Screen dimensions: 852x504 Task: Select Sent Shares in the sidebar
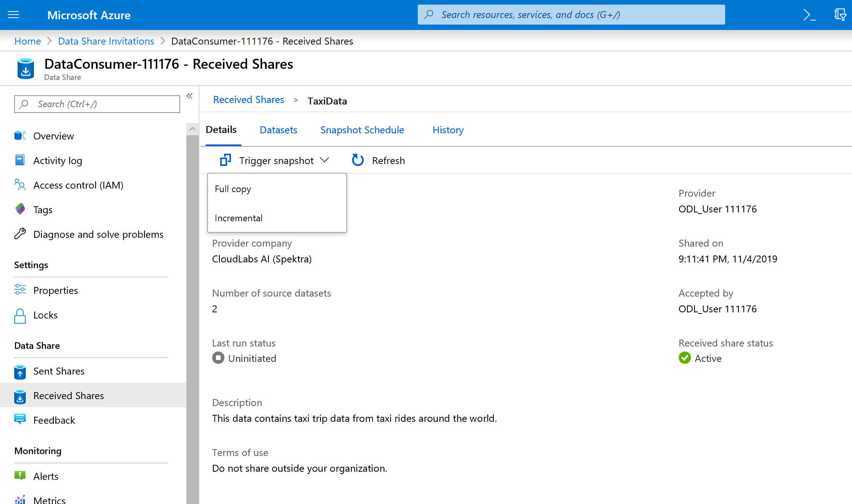pyautogui.click(x=59, y=371)
